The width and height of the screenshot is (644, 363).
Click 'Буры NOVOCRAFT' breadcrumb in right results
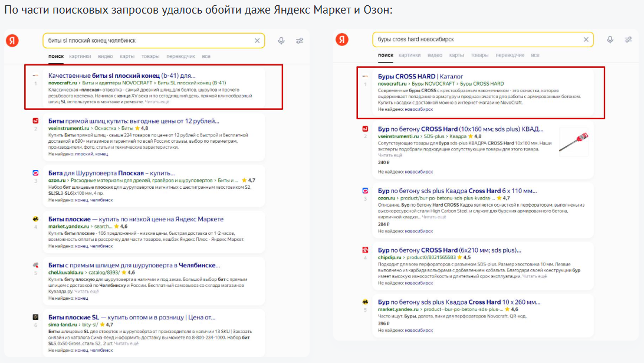pyautogui.click(x=433, y=84)
